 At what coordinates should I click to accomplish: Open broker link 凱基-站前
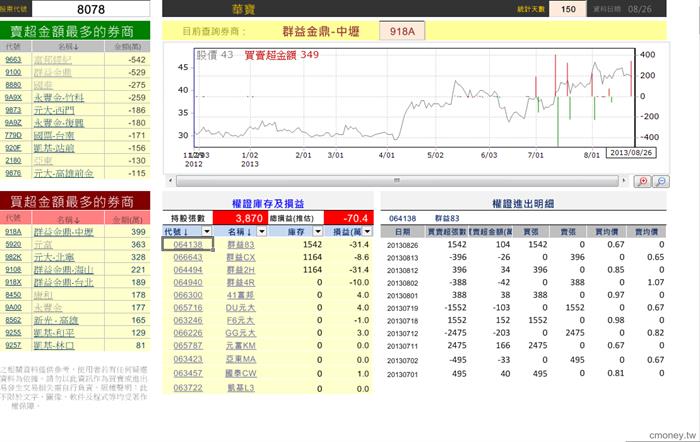point(54,148)
